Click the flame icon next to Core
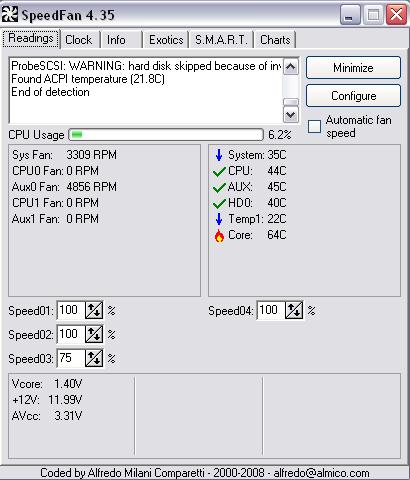Image resolution: width=410 pixels, height=480 pixels. (219, 235)
